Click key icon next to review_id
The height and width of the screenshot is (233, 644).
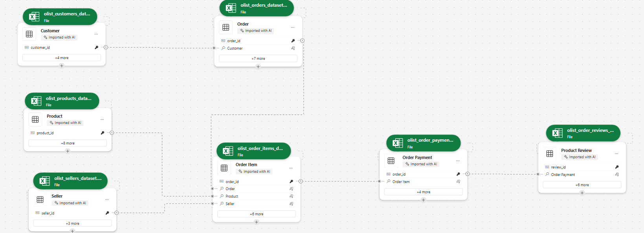pyautogui.click(x=617, y=167)
